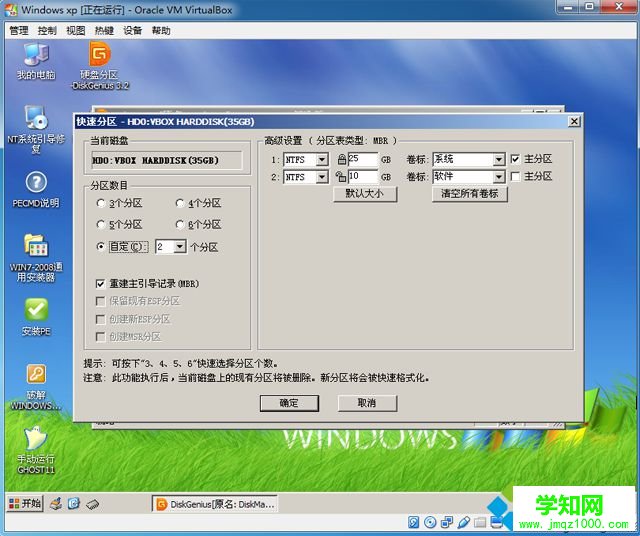Image resolution: width=640 pixels, height=536 pixels.
Task: Click the 开始 Start button
Action: pyautogui.click(x=25, y=504)
